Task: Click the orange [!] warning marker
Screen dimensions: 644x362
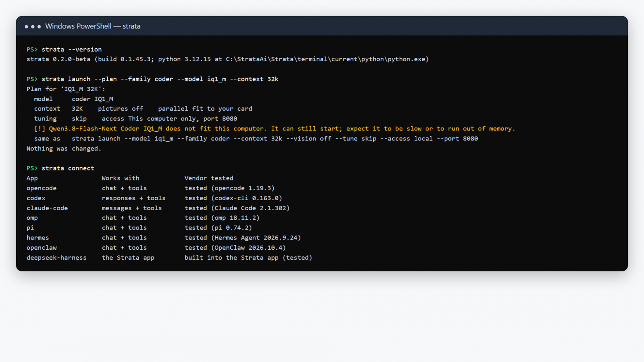Action: click(x=40, y=128)
